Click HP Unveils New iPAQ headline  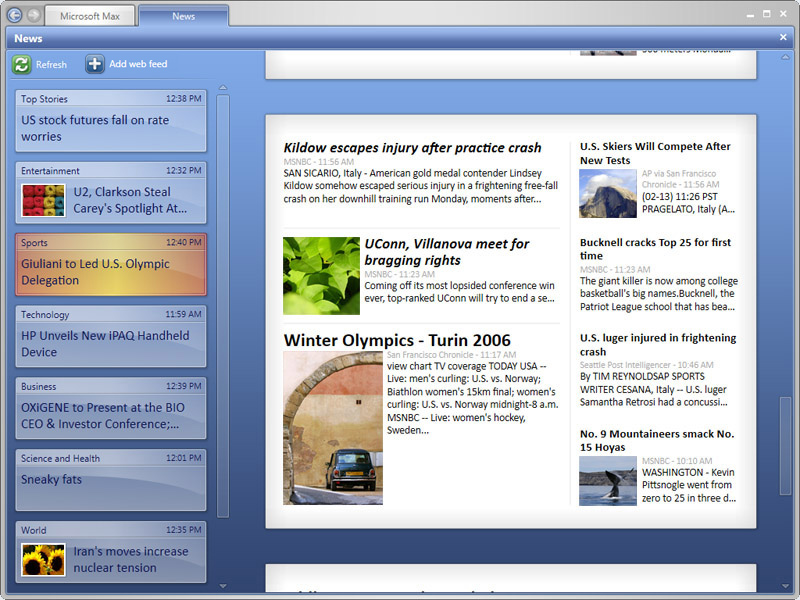105,344
